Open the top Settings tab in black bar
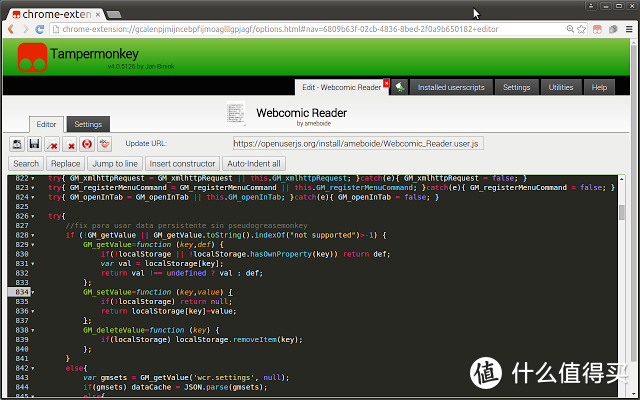640x400 pixels. [x=516, y=87]
